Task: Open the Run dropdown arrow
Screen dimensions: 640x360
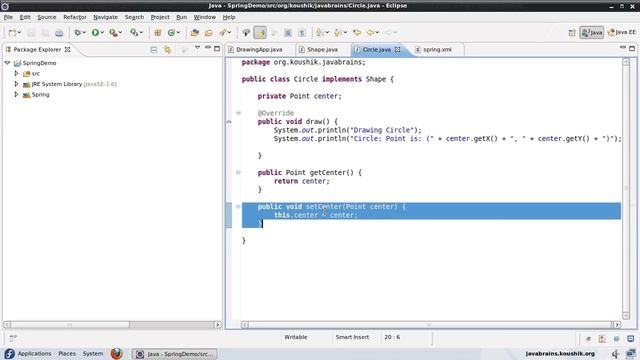Action: pos(102,33)
